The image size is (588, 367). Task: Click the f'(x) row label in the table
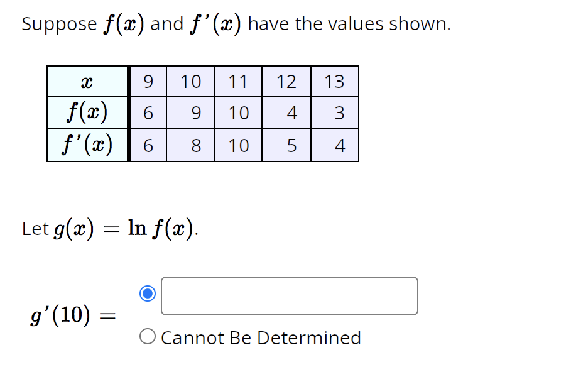click(87, 145)
